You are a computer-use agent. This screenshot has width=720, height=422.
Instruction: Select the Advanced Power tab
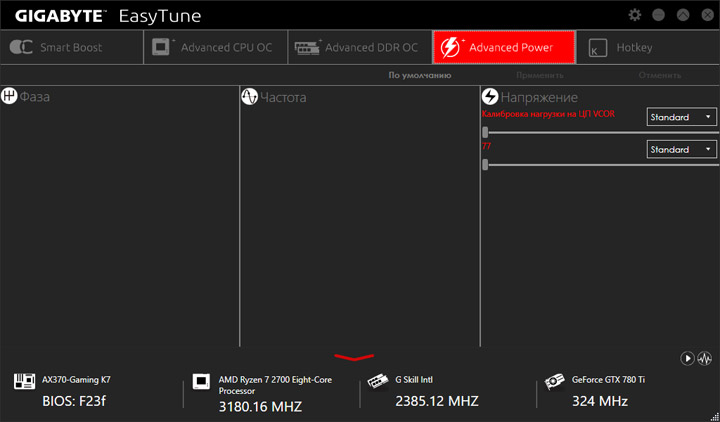[504, 47]
